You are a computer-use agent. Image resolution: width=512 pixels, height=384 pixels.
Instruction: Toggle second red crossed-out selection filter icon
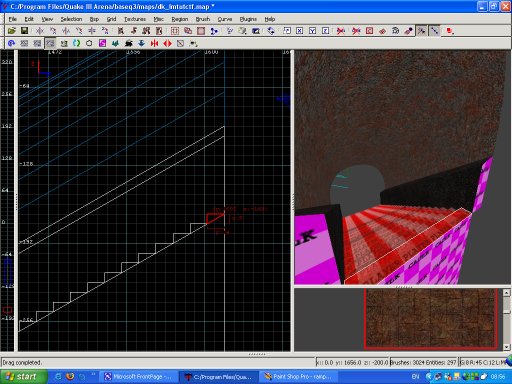click(356, 31)
